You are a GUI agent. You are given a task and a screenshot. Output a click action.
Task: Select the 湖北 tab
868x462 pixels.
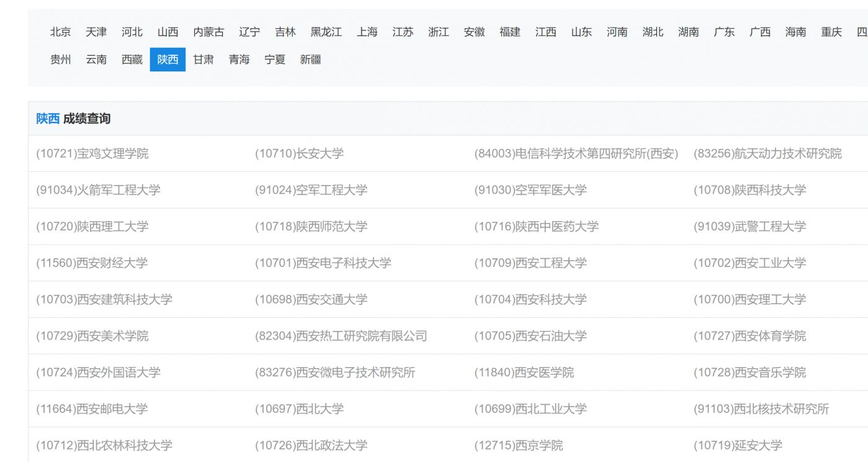point(653,32)
